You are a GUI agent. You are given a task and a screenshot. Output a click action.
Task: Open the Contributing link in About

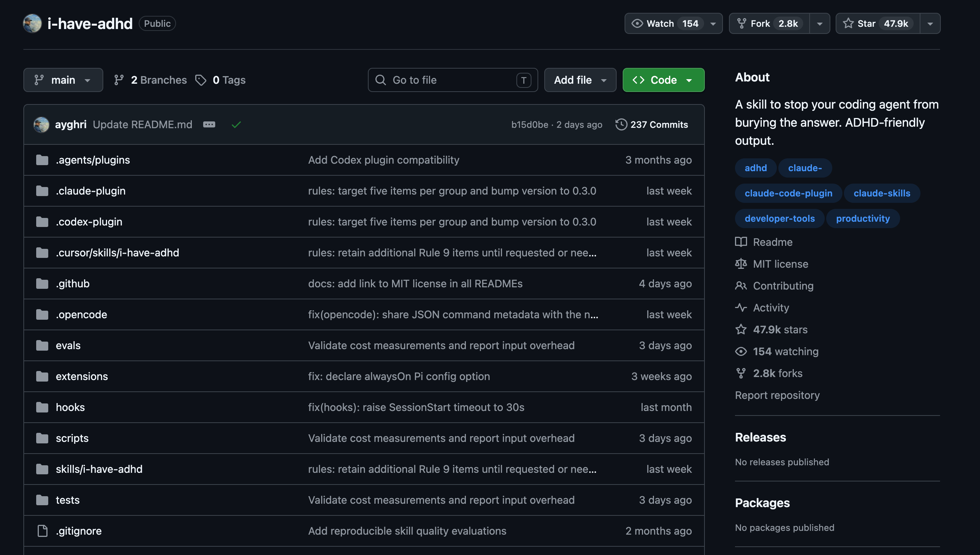(x=783, y=286)
